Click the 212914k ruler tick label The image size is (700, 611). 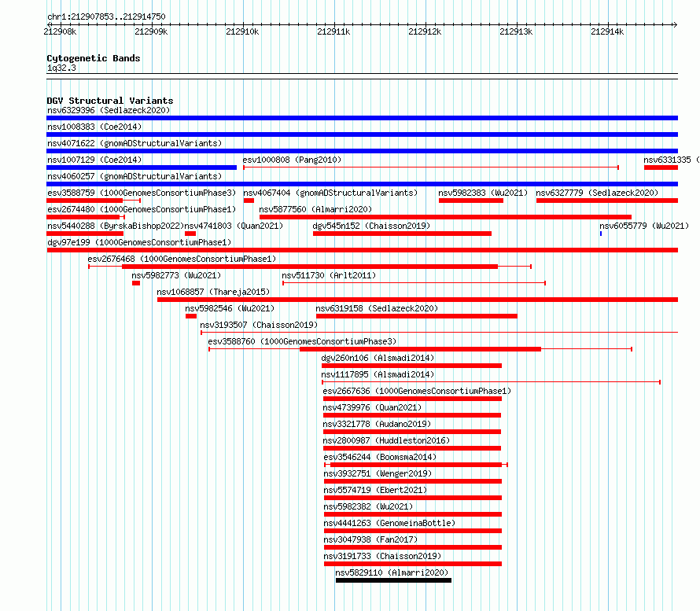coord(607,31)
